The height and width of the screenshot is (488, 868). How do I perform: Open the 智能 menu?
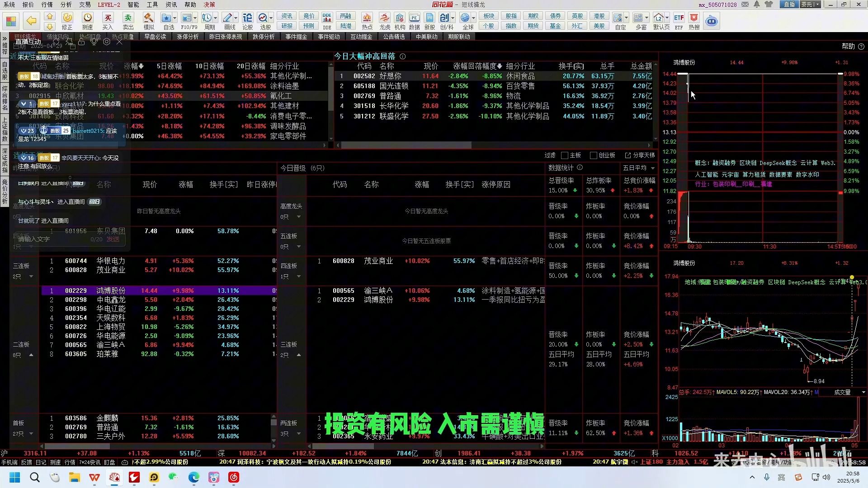(x=133, y=5)
